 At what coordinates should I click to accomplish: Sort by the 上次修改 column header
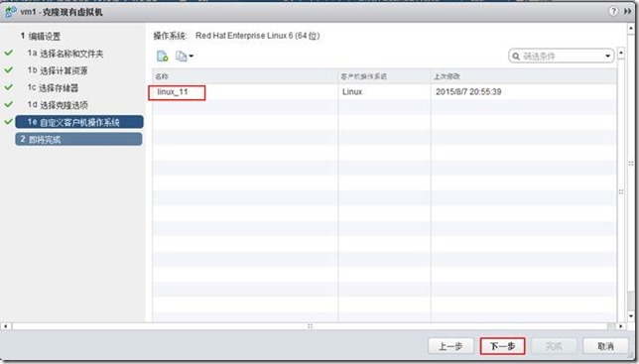524,76
